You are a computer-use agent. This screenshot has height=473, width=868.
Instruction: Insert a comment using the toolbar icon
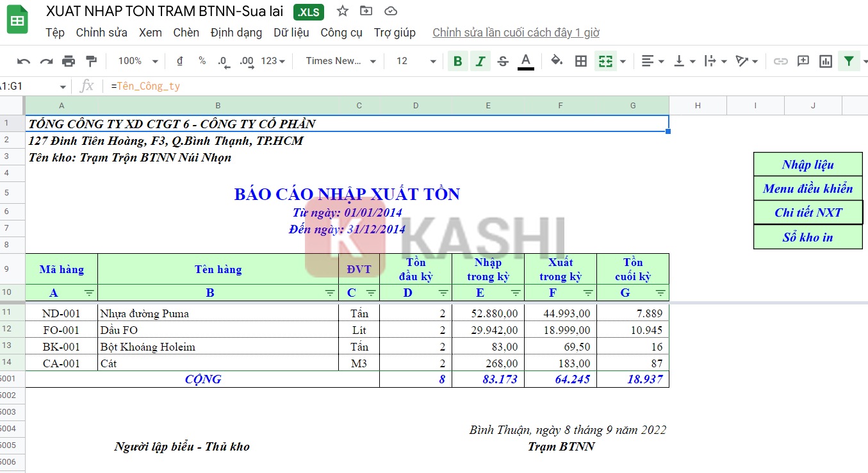(803, 60)
